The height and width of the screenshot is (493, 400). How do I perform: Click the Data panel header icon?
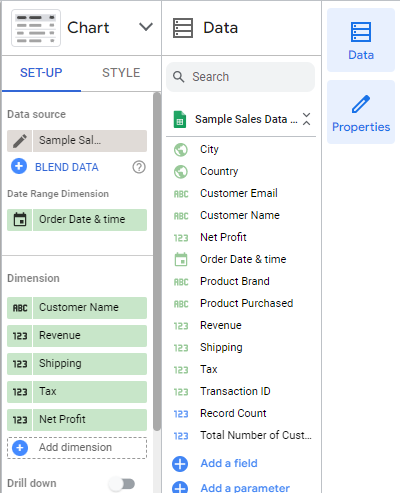[x=183, y=28]
